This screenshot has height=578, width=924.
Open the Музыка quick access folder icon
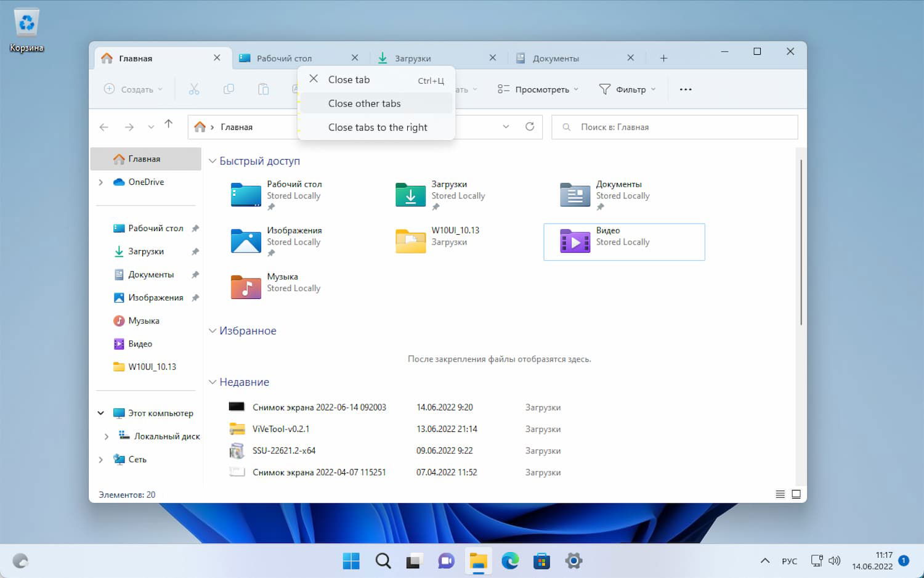tap(246, 287)
